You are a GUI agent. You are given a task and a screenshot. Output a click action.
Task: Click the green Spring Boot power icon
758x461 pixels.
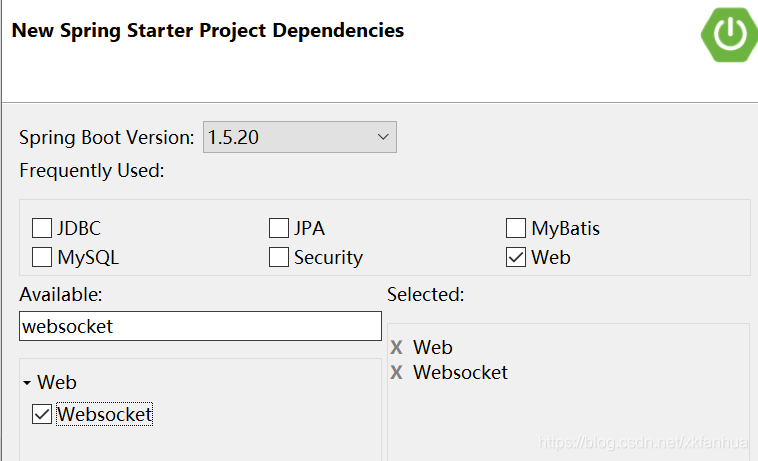point(730,34)
